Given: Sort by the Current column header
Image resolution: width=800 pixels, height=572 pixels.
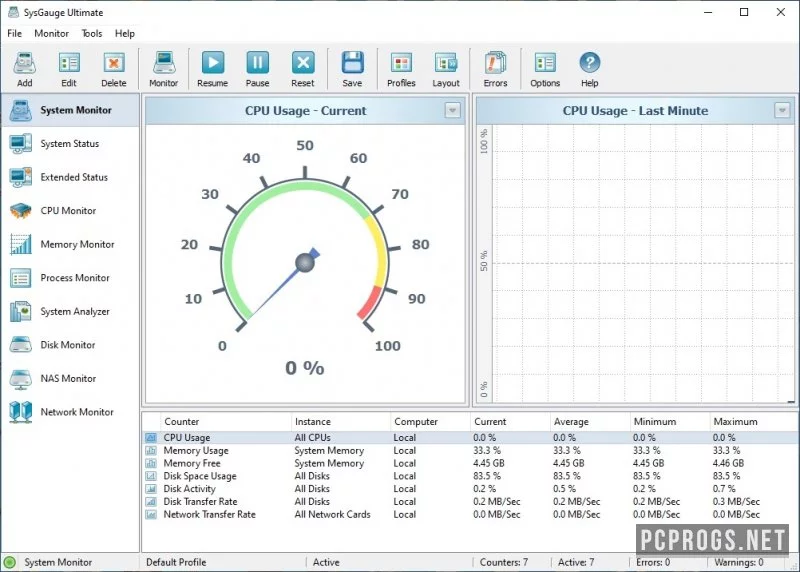Looking at the screenshot, I should click(x=510, y=421).
